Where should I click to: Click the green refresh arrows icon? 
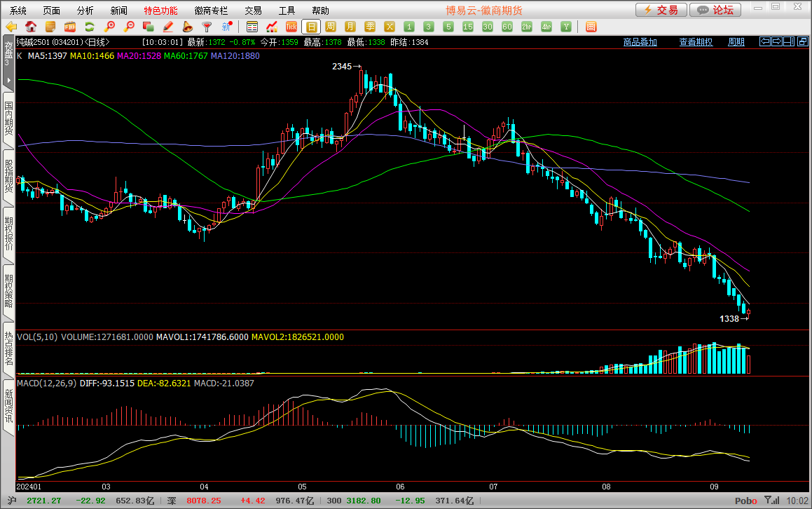[90, 27]
